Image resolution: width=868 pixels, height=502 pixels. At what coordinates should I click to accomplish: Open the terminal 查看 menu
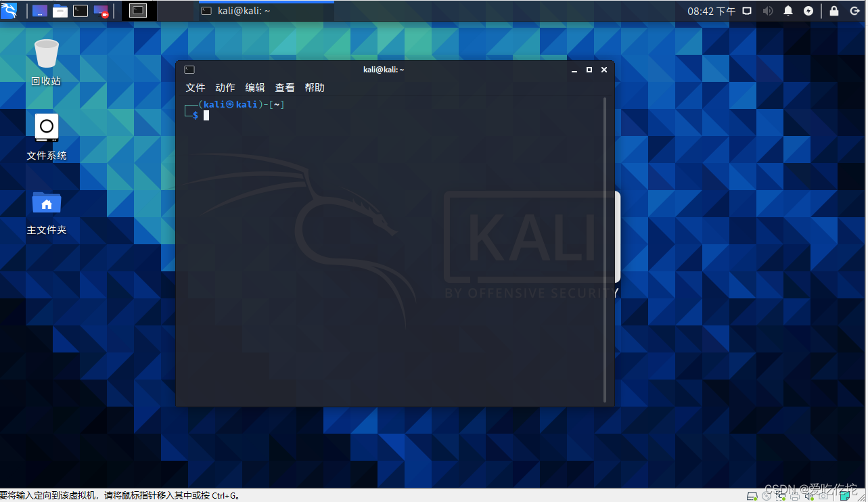[285, 88]
